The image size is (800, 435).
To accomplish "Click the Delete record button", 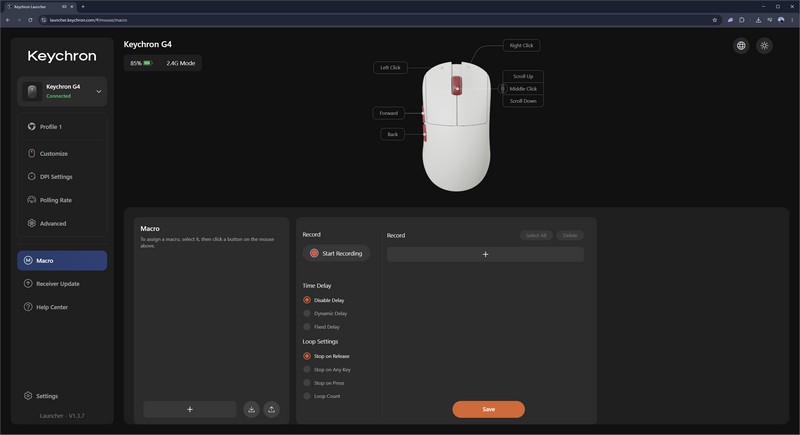I will tap(570, 236).
